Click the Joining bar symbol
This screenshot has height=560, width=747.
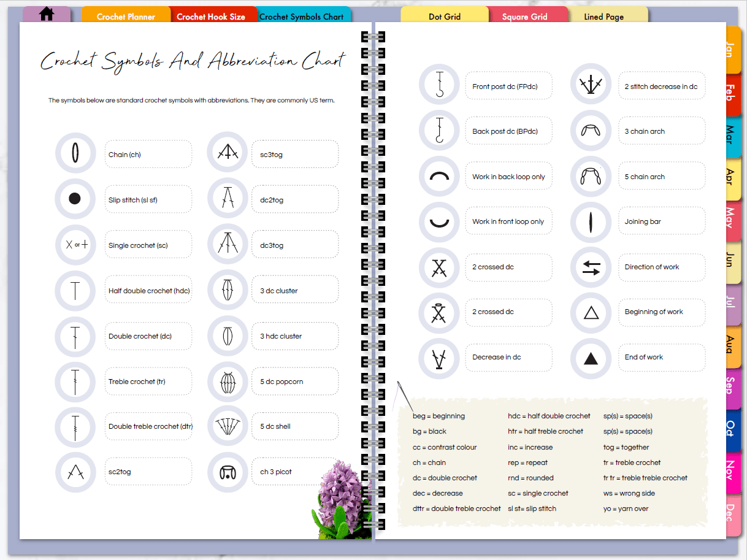pos(591,221)
